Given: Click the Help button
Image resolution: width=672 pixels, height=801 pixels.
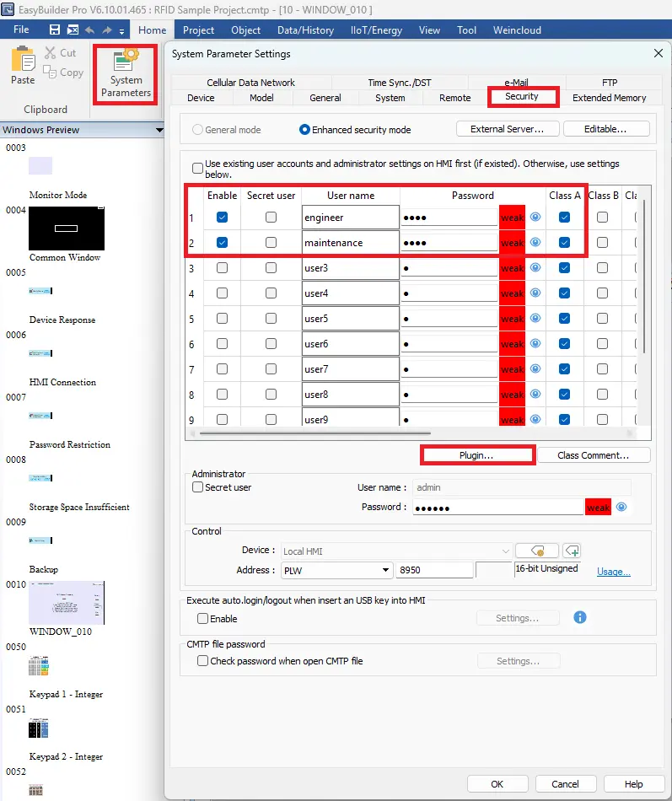Looking at the screenshot, I should [x=634, y=783].
